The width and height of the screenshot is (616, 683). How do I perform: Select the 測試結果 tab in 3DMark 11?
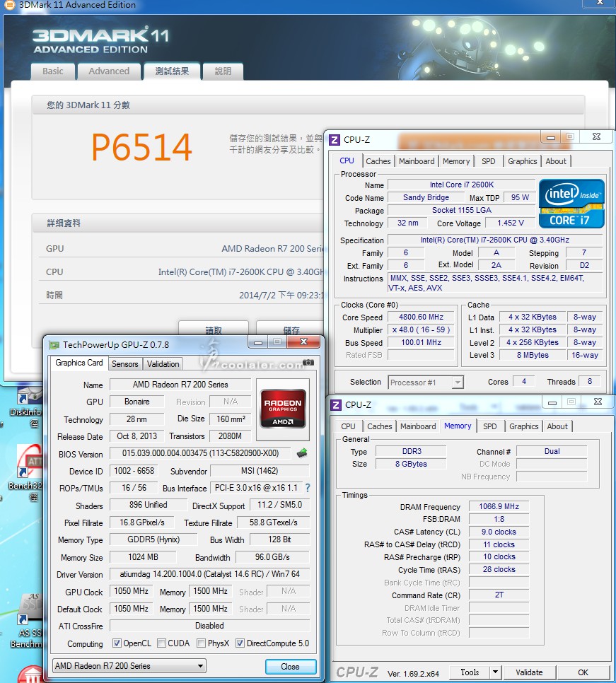click(172, 71)
